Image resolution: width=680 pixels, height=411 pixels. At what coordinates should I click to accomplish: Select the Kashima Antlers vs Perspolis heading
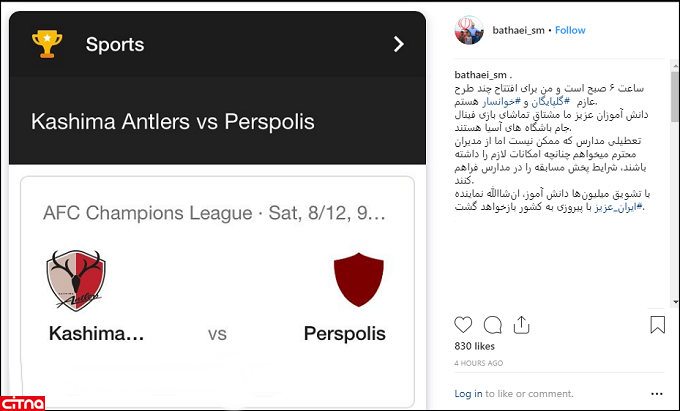(173, 123)
